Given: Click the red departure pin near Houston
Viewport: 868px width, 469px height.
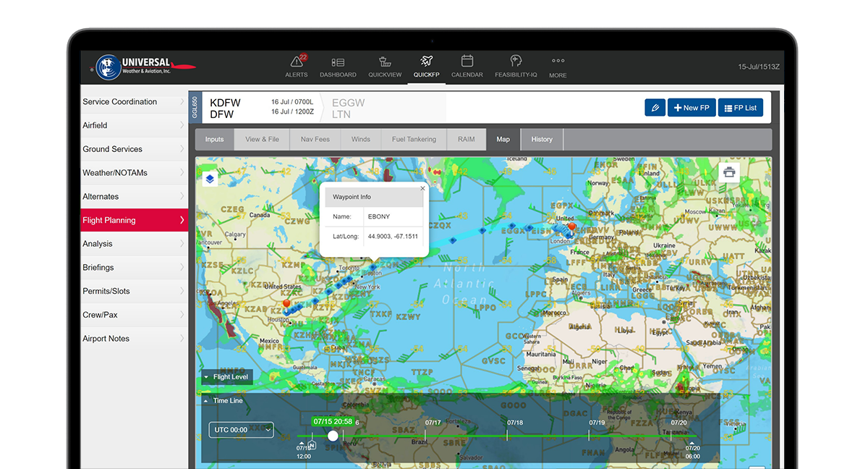Looking at the screenshot, I should [286, 305].
